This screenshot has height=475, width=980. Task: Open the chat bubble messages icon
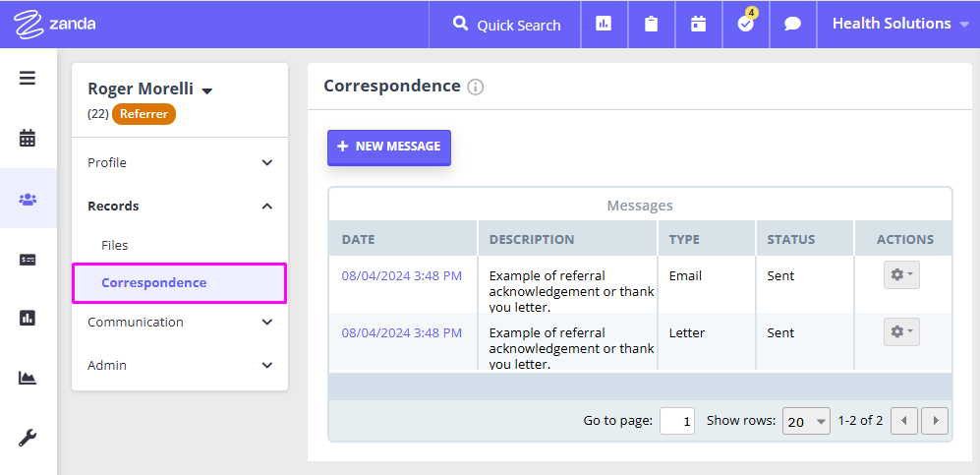[792, 24]
